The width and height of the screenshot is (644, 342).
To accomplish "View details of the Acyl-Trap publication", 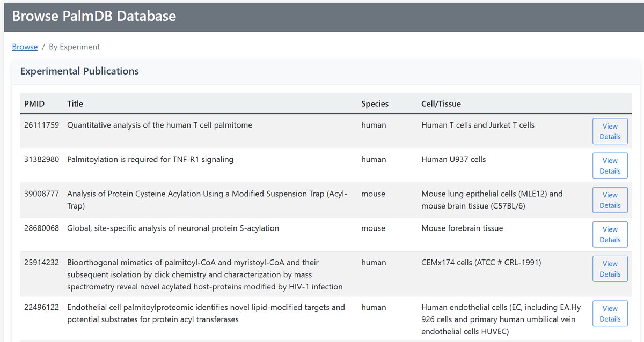I will point(610,200).
